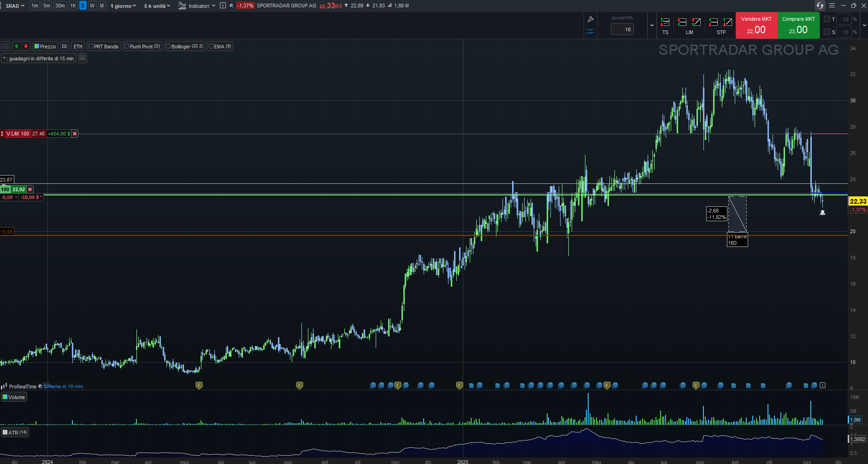This screenshot has width=868, height=464.
Task: Click the Comprare MKT button
Action: coord(798,25)
